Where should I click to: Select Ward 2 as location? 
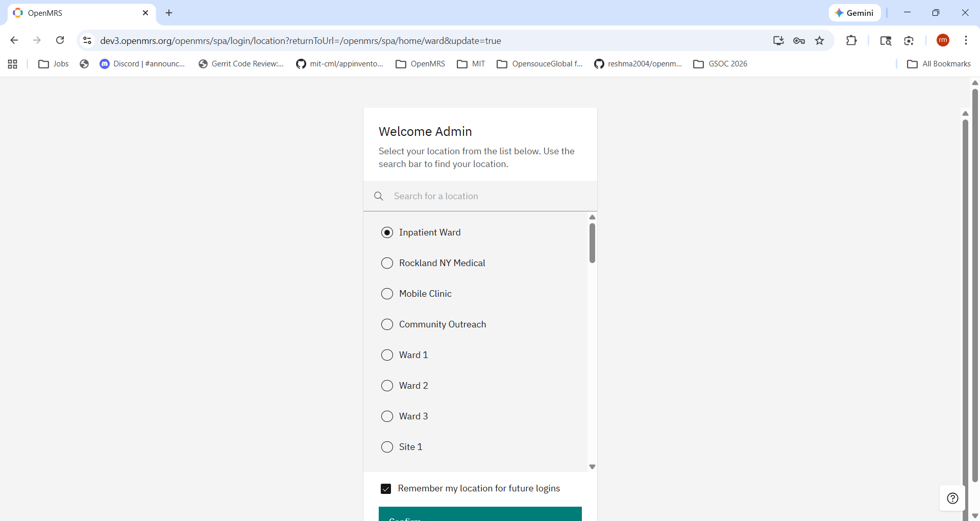click(387, 386)
